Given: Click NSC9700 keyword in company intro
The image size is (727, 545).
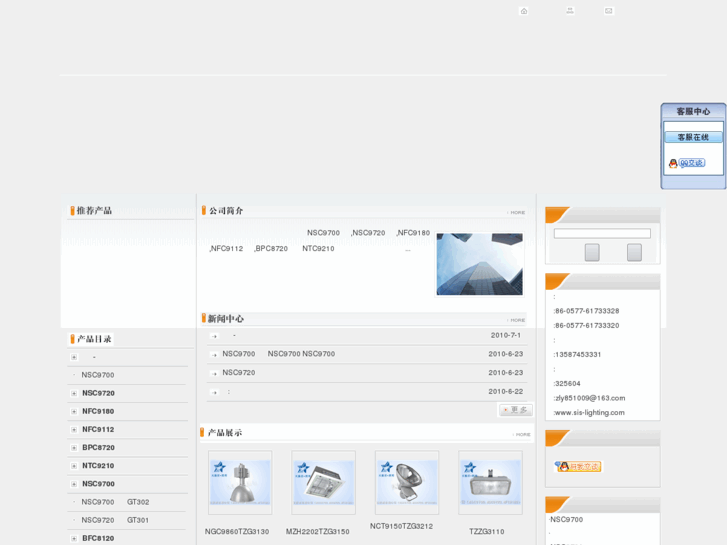Looking at the screenshot, I should (323, 232).
